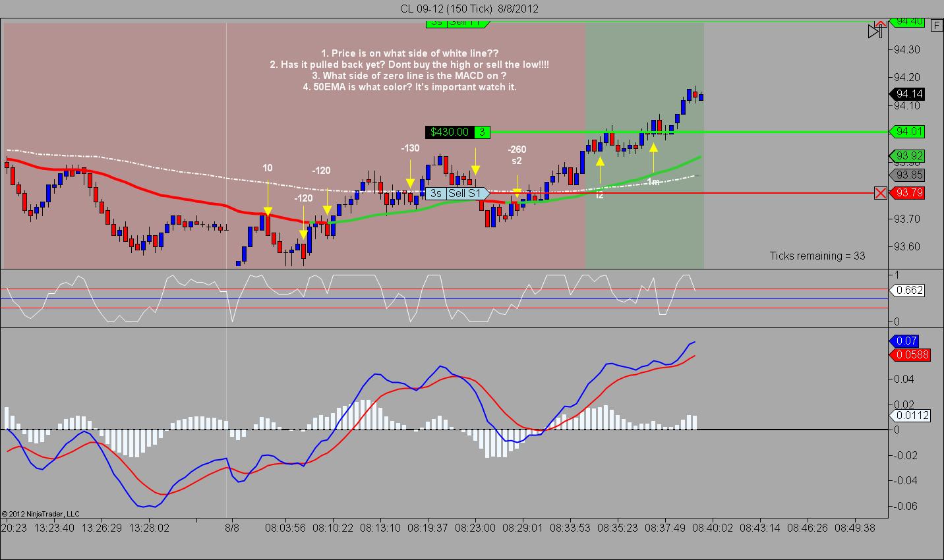This screenshot has width=944, height=560.
Task: Cancel the stop order with the red X
Action: click(880, 193)
